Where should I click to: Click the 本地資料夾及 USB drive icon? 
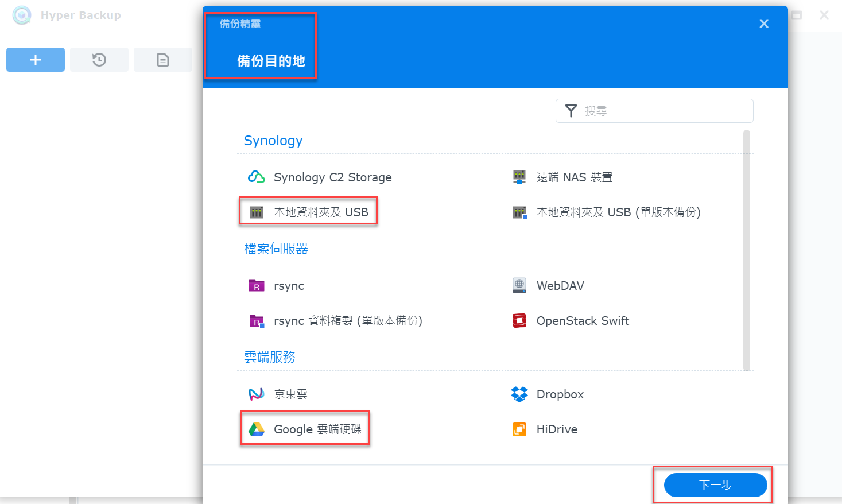tap(257, 212)
